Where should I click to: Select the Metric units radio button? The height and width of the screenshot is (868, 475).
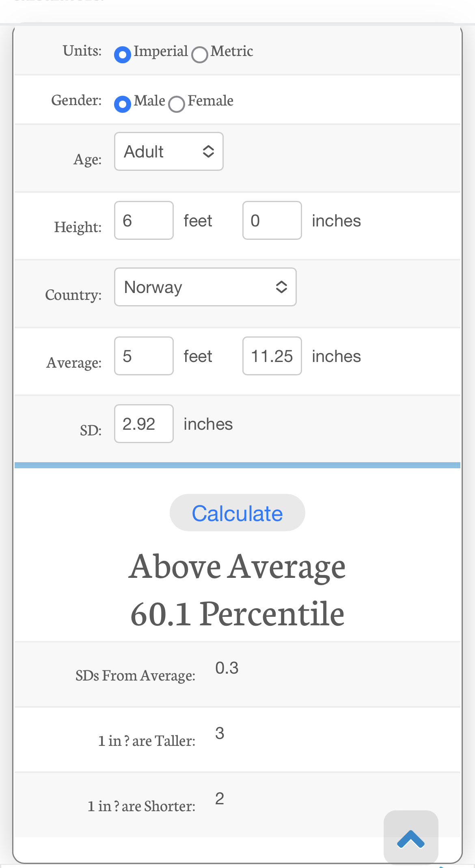pos(200,54)
